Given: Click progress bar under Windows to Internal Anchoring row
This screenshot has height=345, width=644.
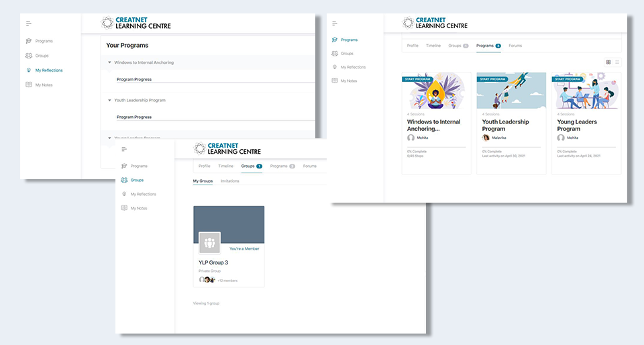Looking at the screenshot, I should click(x=216, y=83).
